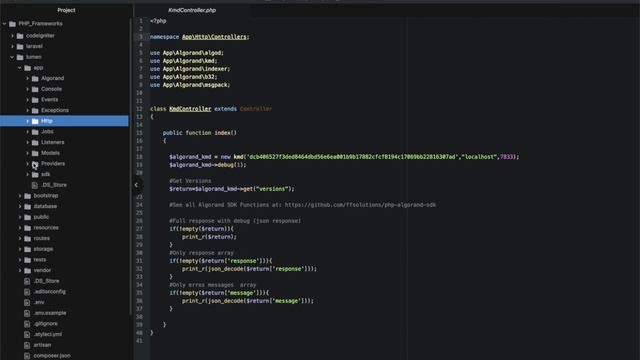Screen dimensions: 640x360
Task: Expand the Events folder chevron
Action: click(27, 100)
